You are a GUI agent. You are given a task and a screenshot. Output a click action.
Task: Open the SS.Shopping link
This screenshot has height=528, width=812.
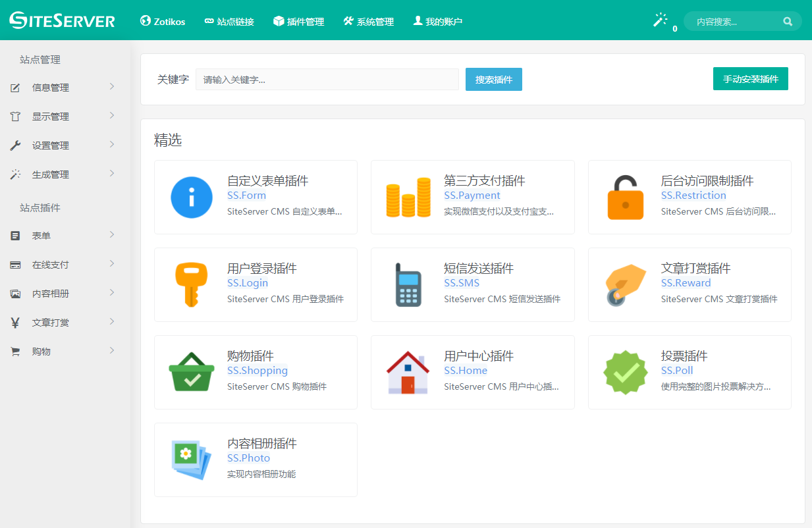pos(257,371)
